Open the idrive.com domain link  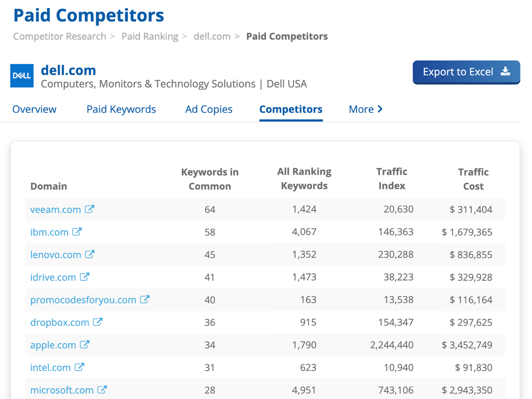[x=53, y=277]
